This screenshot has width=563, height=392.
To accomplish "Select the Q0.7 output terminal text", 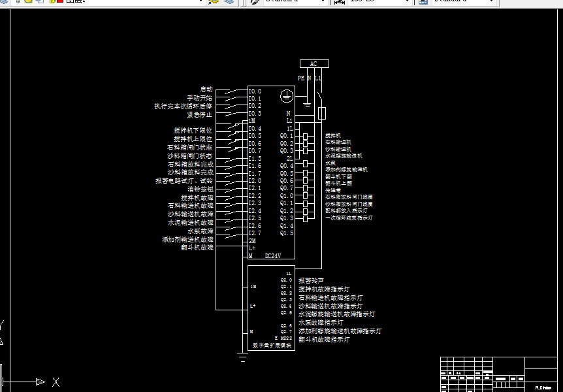I will pos(287,188).
